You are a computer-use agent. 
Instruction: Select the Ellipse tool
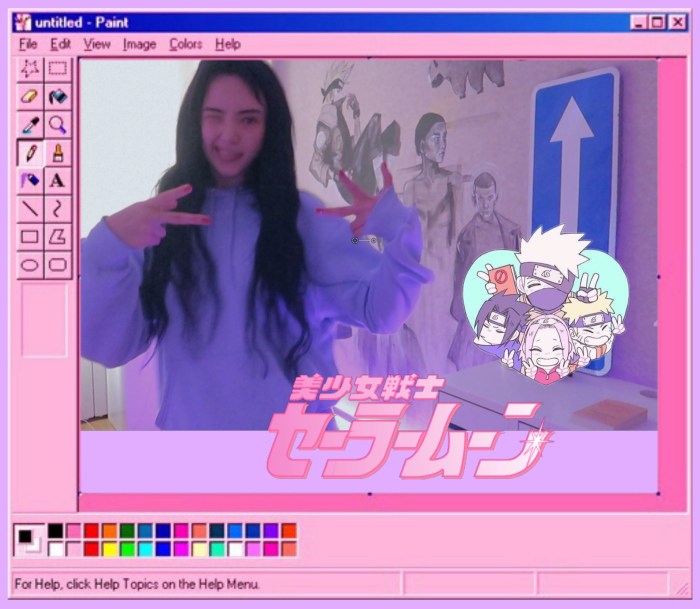click(x=30, y=265)
